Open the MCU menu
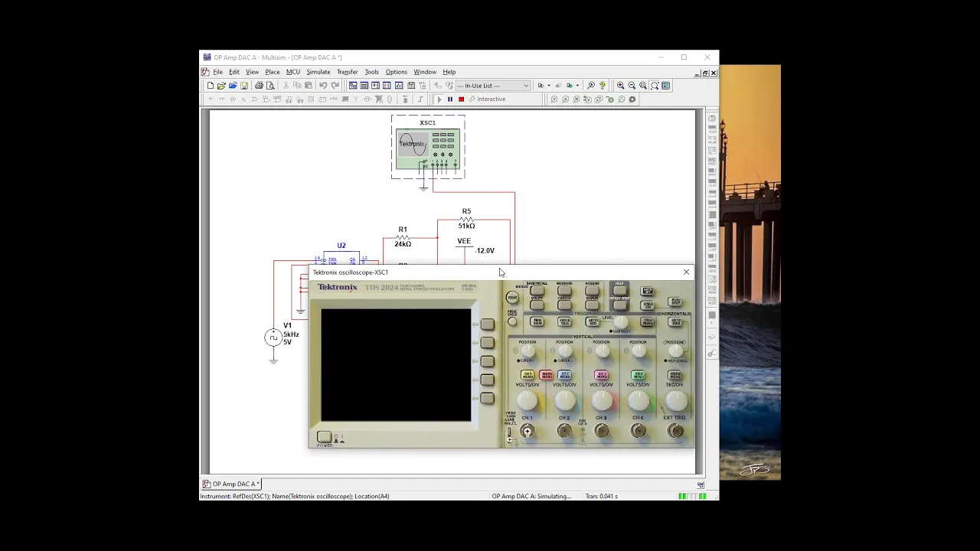The width and height of the screenshot is (980, 551). 292,72
